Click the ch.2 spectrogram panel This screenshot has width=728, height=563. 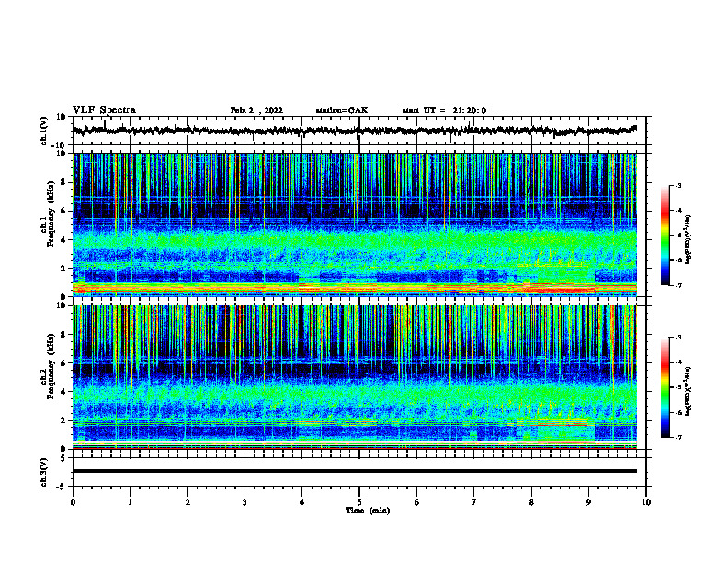pyautogui.click(x=355, y=377)
